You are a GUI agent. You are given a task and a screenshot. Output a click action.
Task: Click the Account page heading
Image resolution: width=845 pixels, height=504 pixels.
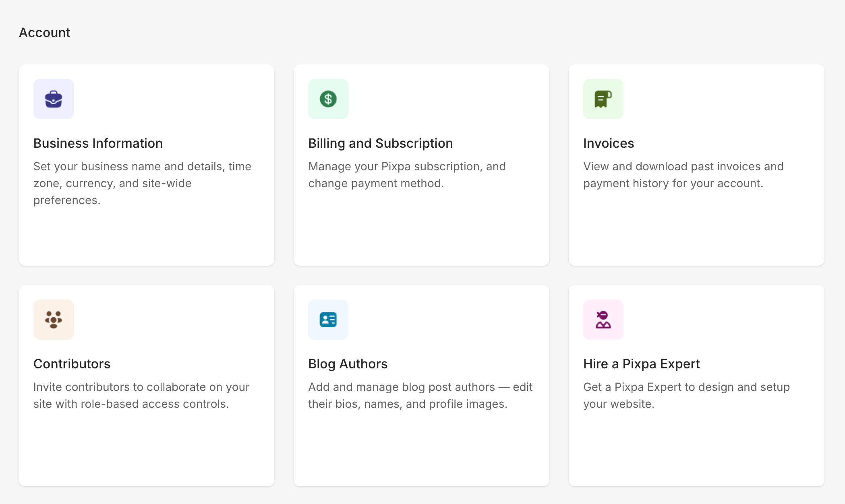45,33
